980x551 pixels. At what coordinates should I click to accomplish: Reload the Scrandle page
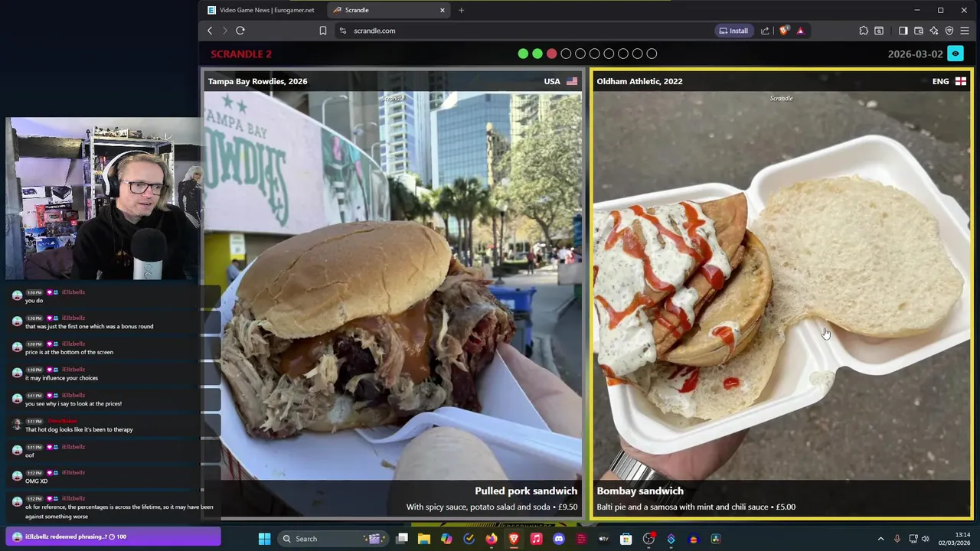point(240,31)
